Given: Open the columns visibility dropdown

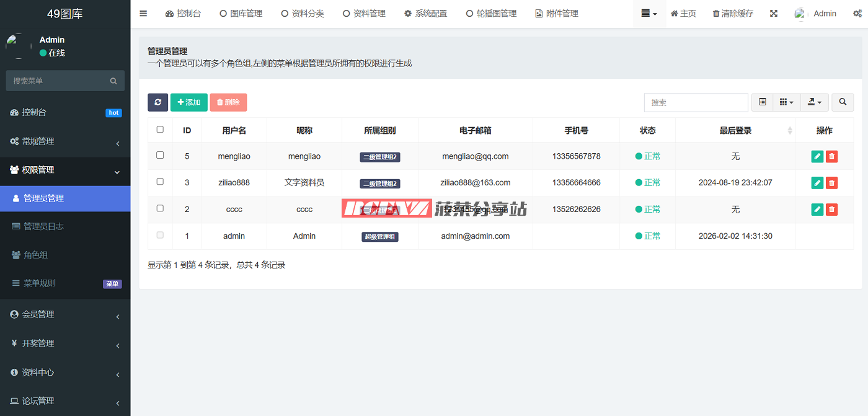Looking at the screenshot, I should click(x=786, y=102).
